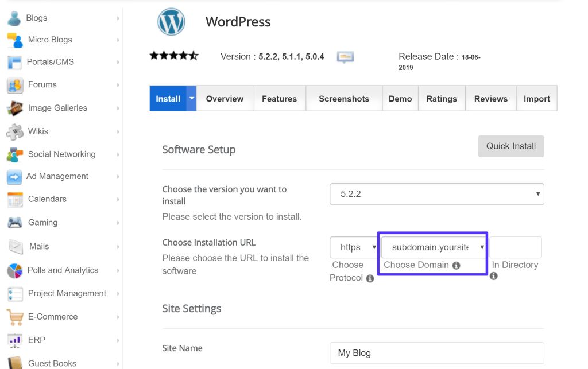Click the info icon below In Directory
Screen dimensions: 588x369
[494, 276]
